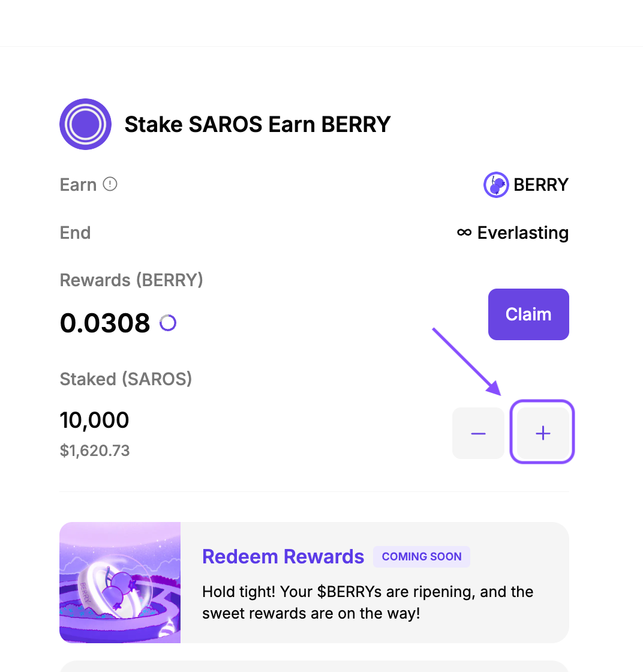Viewport: 643px width, 672px height.
Task: Click the 10,000 staked amount
Action: 95,420
